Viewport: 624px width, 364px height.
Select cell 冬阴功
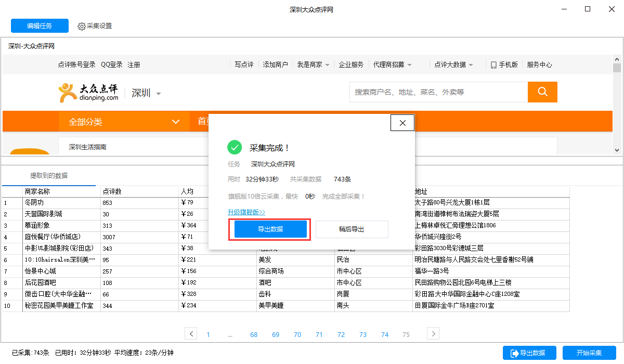coord(61,202)
